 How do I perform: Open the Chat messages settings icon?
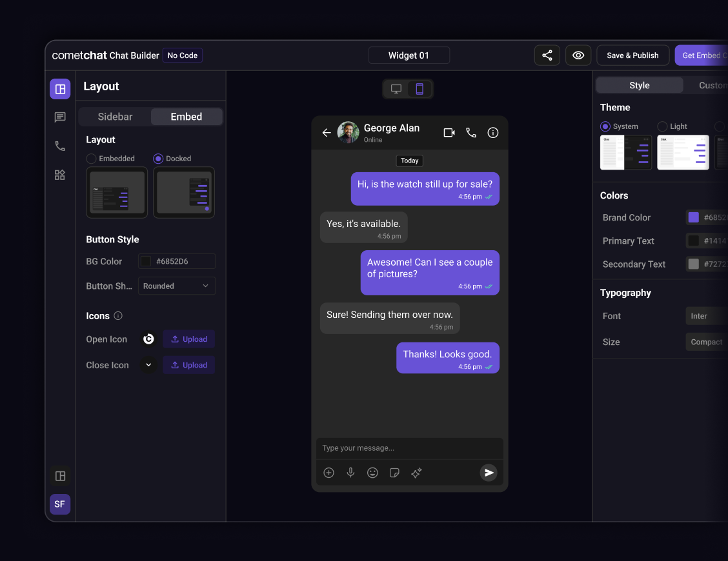[60, 117]
